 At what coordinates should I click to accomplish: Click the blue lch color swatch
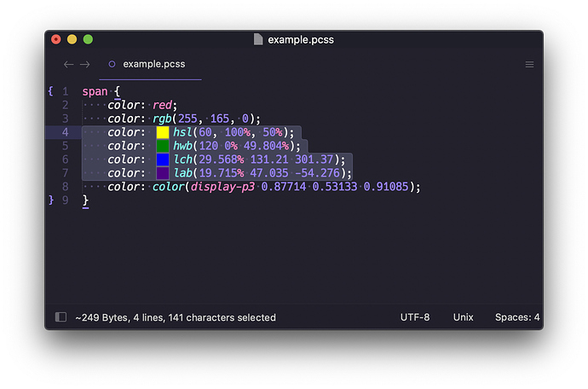point(163,160)
